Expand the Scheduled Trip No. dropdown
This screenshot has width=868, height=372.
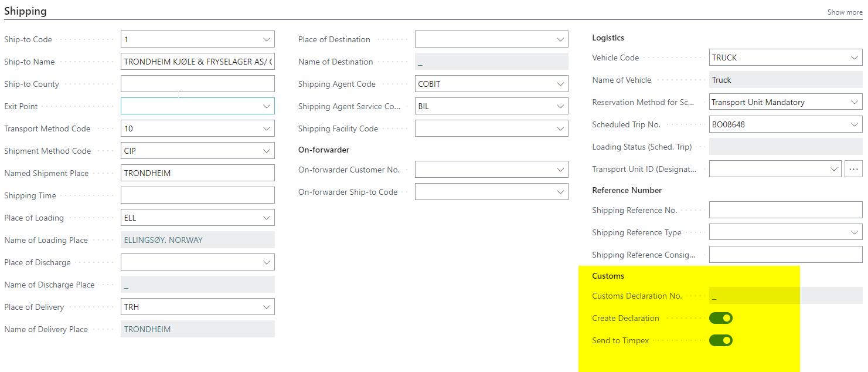[855, 124]
